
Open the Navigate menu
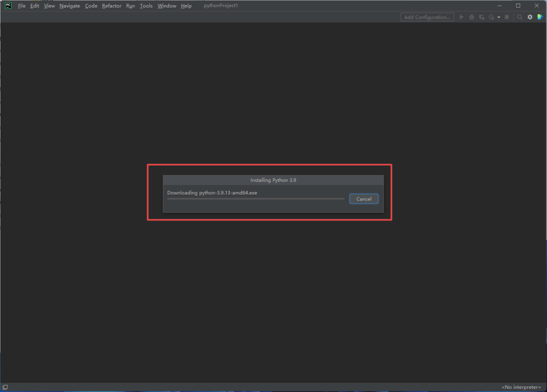coord(69,6)
